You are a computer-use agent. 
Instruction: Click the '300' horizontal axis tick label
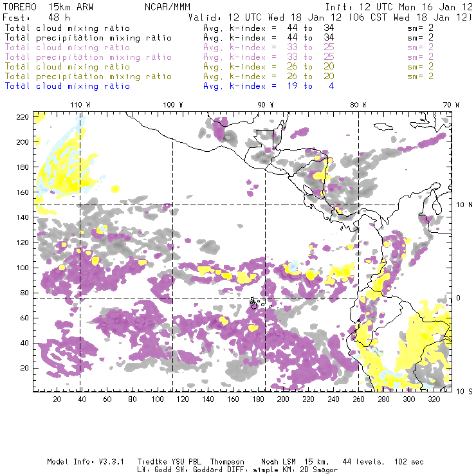(x=408, y=399)
